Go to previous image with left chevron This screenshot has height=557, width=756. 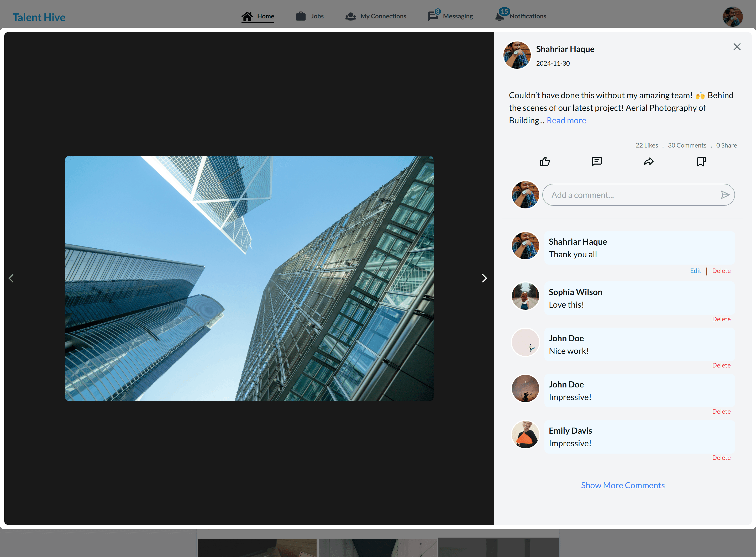11,278
